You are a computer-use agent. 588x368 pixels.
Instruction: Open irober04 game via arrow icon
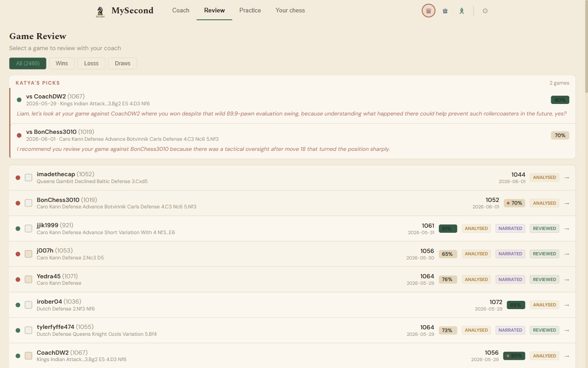566,305
